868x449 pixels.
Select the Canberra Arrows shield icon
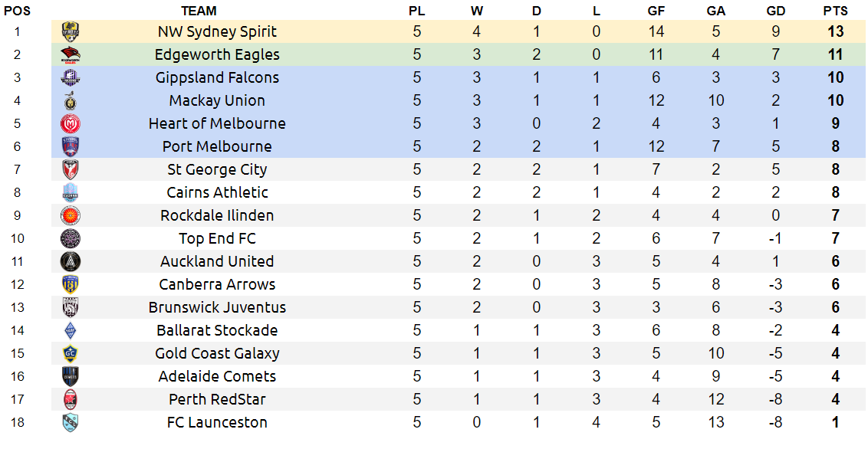tap(71, 284)
